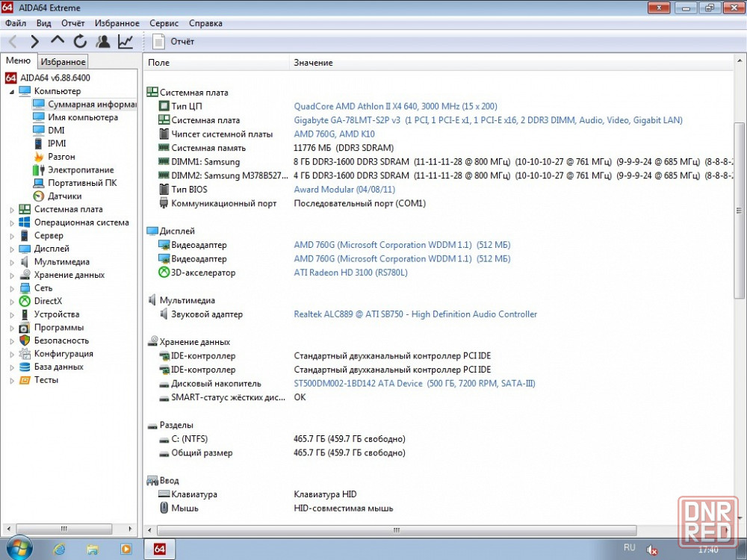The image size is (747, 560).
Task: Switch to the Избранное sidebar tab
Action: (x=63, y=61)
